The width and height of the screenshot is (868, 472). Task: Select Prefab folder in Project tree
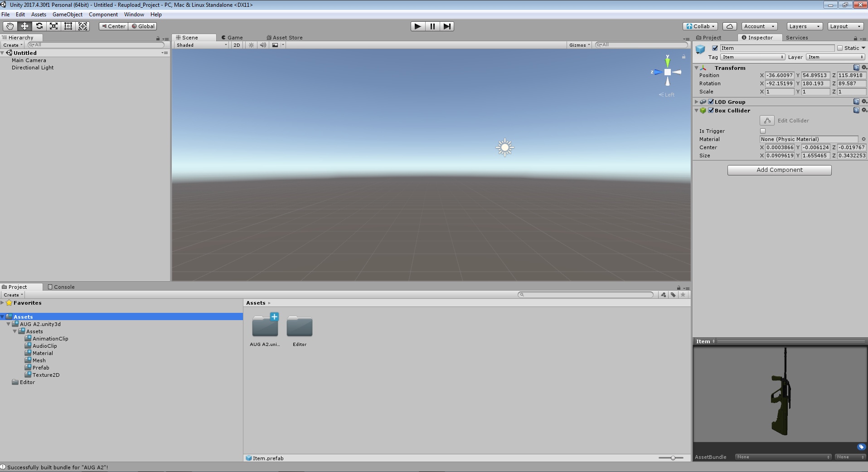click(x=41, y=368)
